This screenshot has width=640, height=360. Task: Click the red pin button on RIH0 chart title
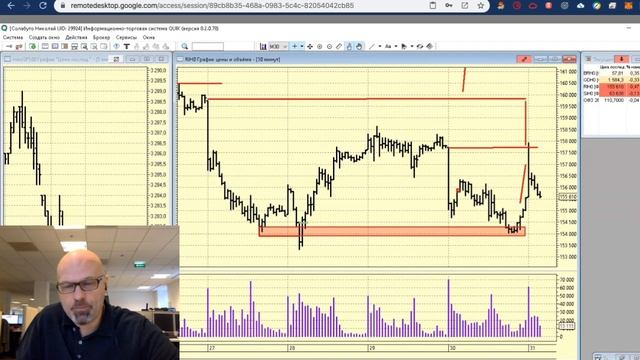tap(524, 59)
